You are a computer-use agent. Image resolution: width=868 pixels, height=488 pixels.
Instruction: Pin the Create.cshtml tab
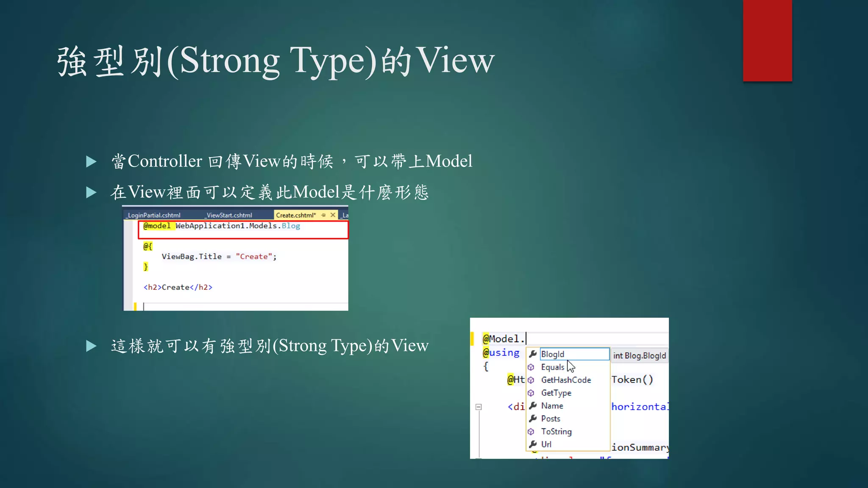click(x=323, y=215)
